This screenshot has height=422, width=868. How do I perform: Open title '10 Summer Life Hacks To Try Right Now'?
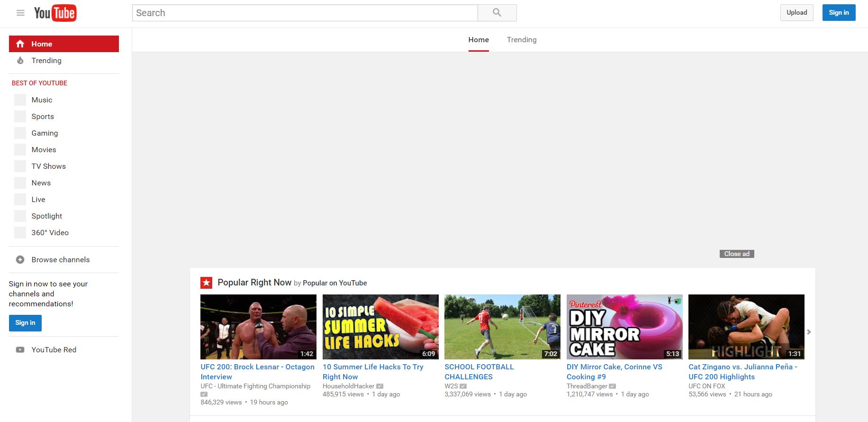[373, 372]
